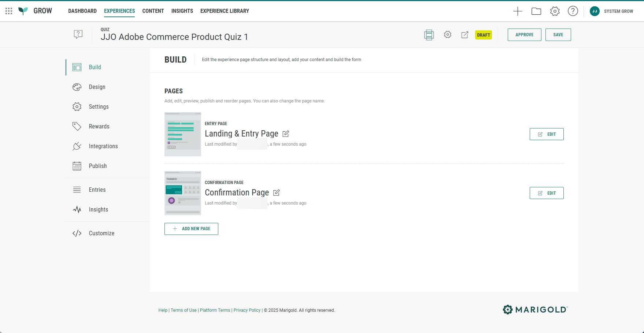This screenshot has height=333, width=644.
Task: Open the Privacy Policy link
Action: click(247, 310)
